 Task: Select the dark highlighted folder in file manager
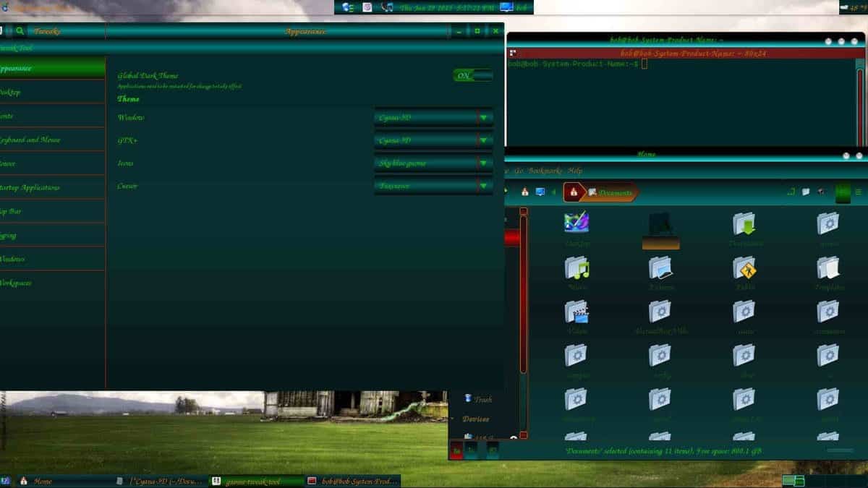[x=660, y=231]
